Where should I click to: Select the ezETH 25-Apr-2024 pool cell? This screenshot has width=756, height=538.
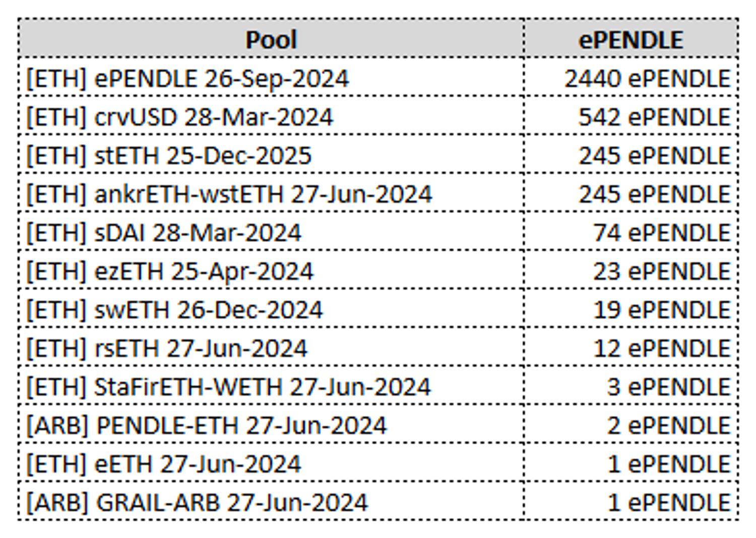pos(170,272)
